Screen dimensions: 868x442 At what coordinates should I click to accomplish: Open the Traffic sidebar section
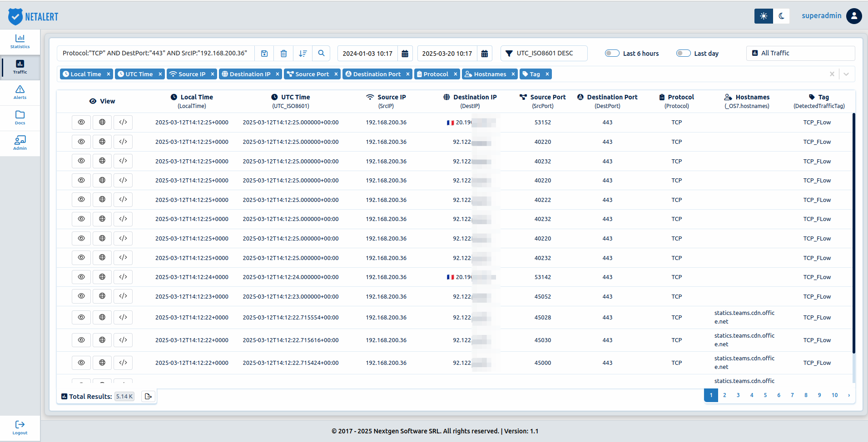pos(20,67)
